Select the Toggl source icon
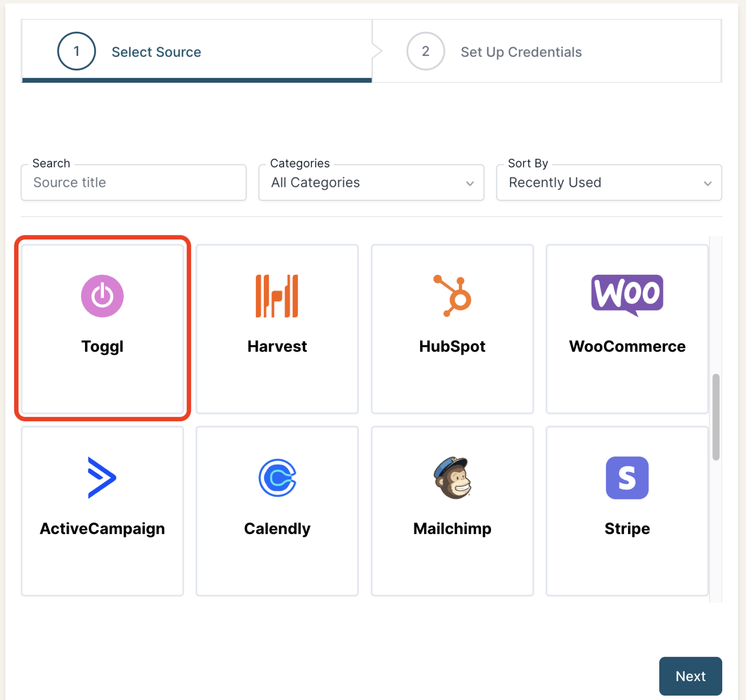The width and height of the screenshot is (746, 700). (102, 297)
